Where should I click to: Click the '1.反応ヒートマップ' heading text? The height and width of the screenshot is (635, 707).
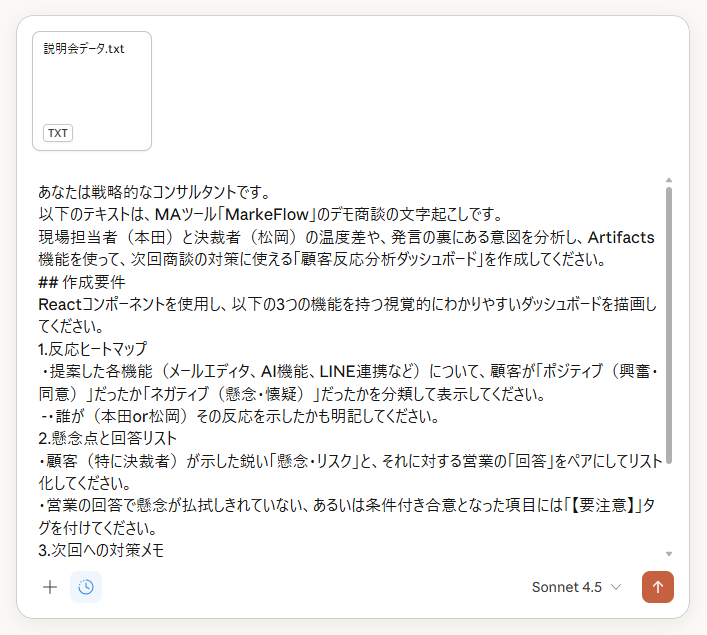pos(93,349)
